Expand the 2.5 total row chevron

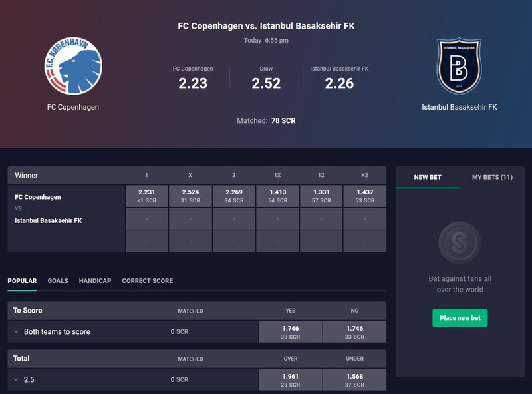click(x=16, y=380)
